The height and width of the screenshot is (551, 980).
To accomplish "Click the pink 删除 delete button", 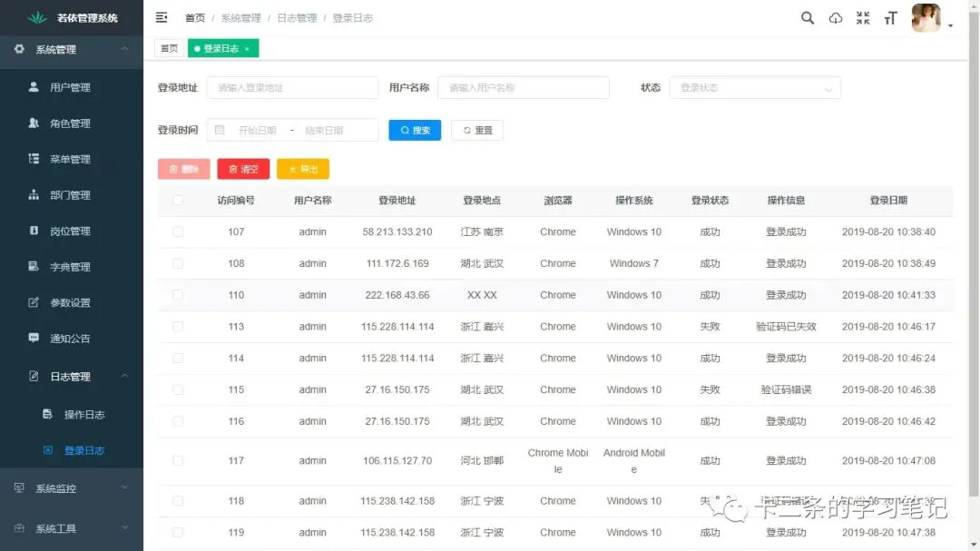I will [x=183, y=169].
